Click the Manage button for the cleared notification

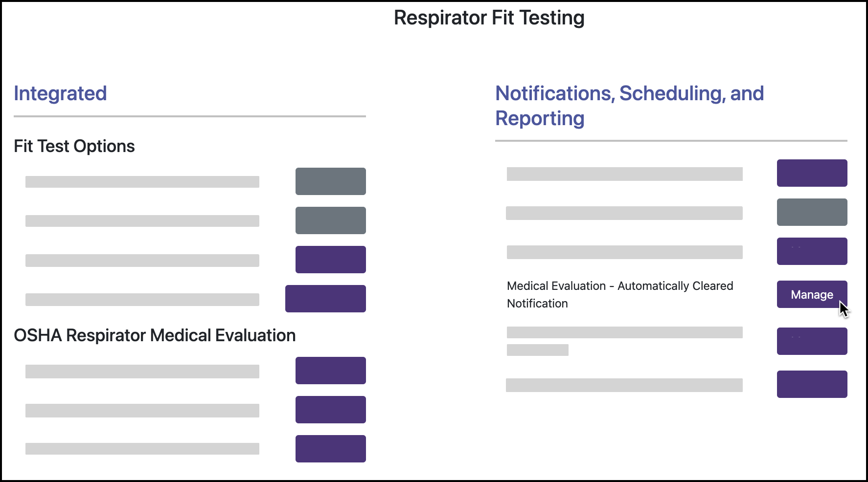tap(812, 294)
